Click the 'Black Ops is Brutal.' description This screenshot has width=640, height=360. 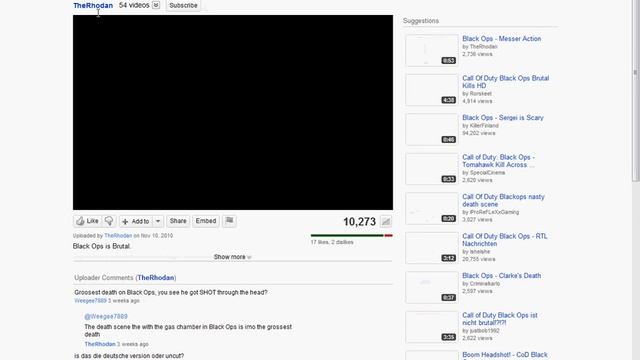[x=102, y=246]
